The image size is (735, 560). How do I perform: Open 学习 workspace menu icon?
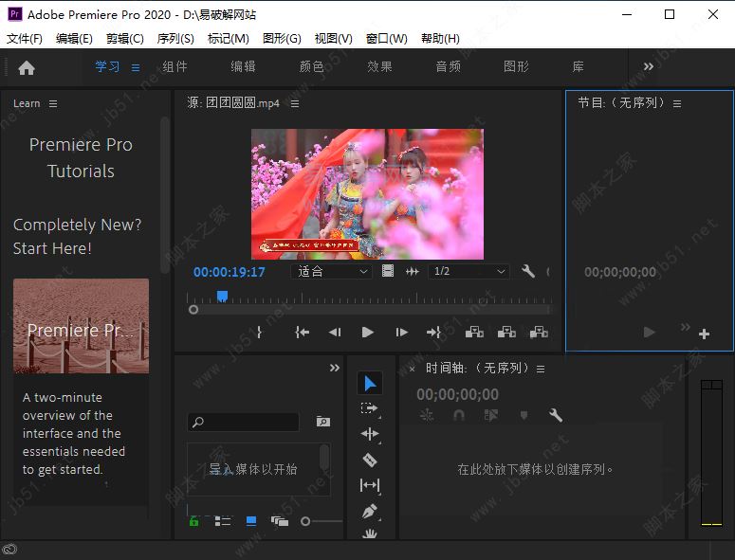click(x=136, y=68)
